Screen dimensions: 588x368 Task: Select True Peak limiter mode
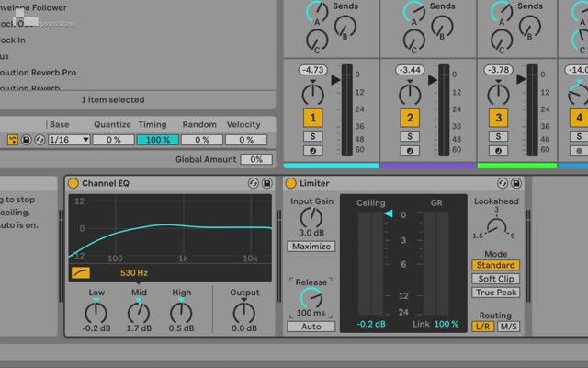[x=496, y=293]
